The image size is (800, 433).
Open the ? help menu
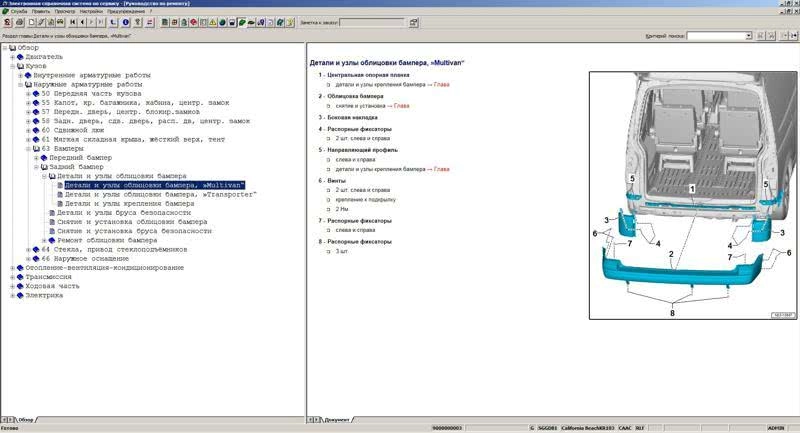click(151, 11)
